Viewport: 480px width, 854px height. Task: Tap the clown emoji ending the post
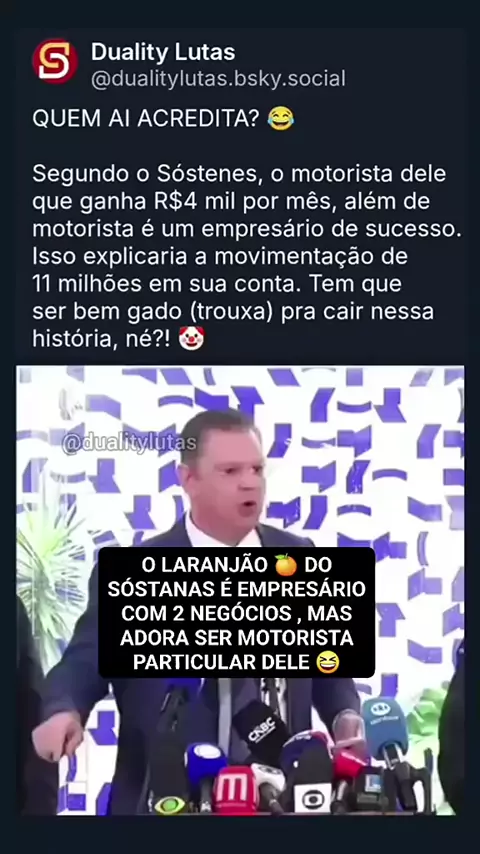coord(191,339)
